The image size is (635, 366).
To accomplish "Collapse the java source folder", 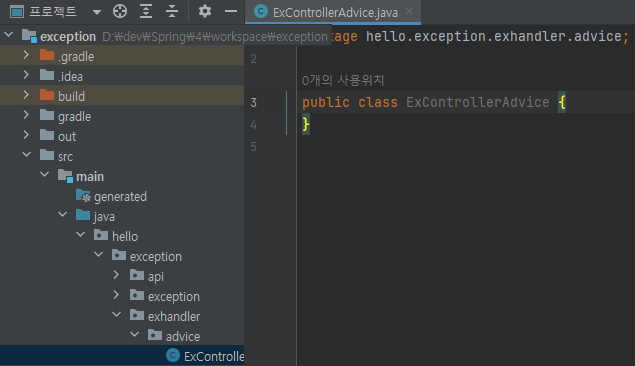I will click(62, 215).
